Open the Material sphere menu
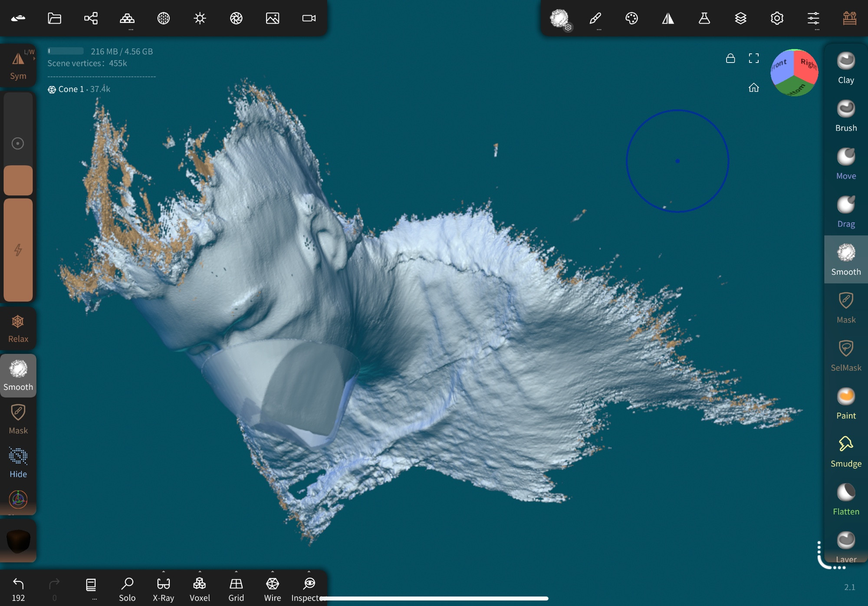868x606 pixels. tap(164, 18)
